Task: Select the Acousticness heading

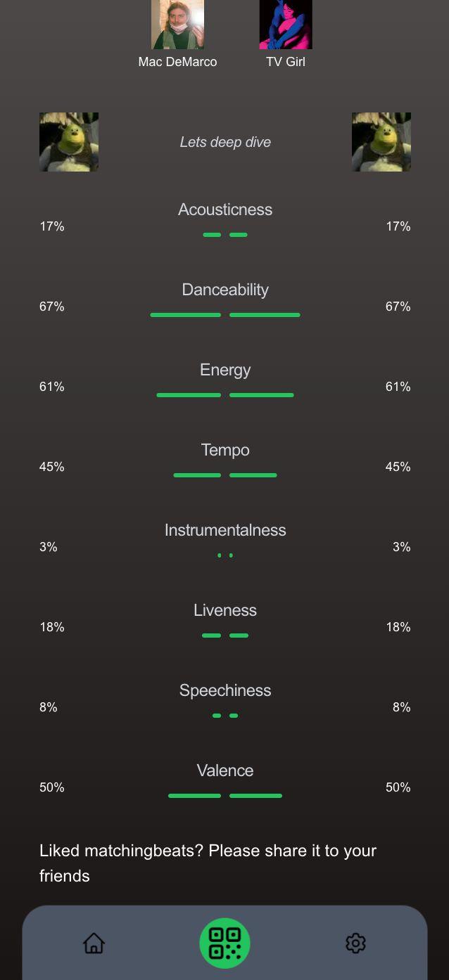Action: pos(225,209)
